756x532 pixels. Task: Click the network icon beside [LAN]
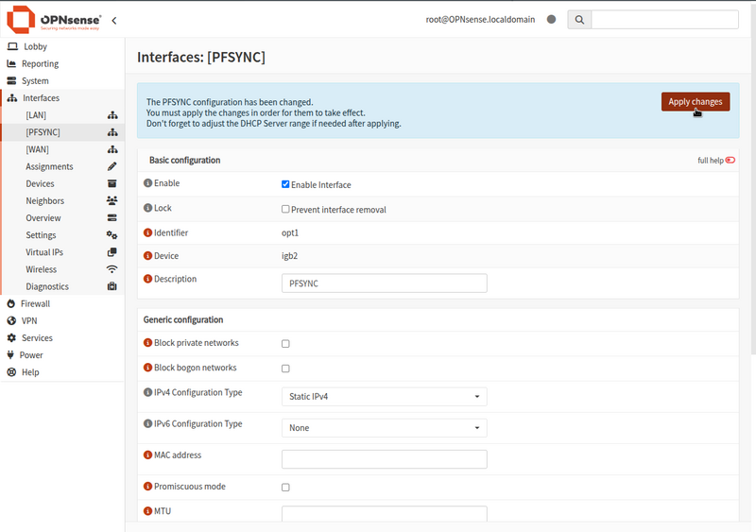(x=112, y=114)
